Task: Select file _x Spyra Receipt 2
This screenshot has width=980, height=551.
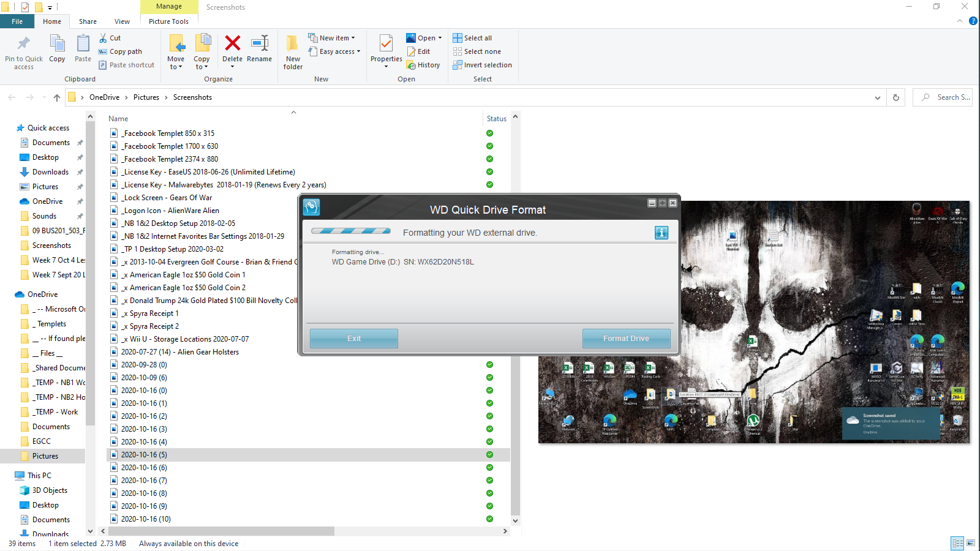Action: coord(150,326)
